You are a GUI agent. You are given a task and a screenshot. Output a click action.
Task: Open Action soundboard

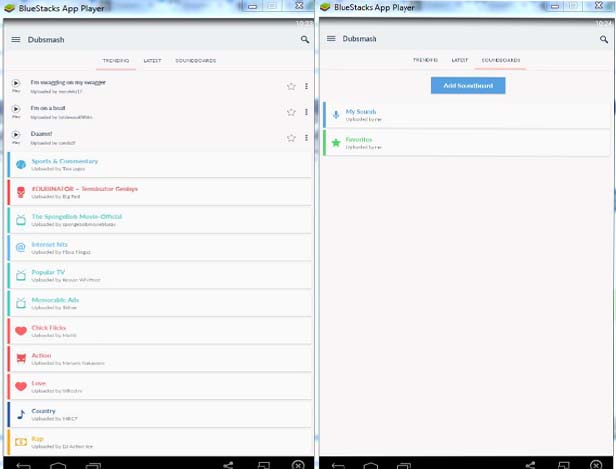(x=160, y=359)
